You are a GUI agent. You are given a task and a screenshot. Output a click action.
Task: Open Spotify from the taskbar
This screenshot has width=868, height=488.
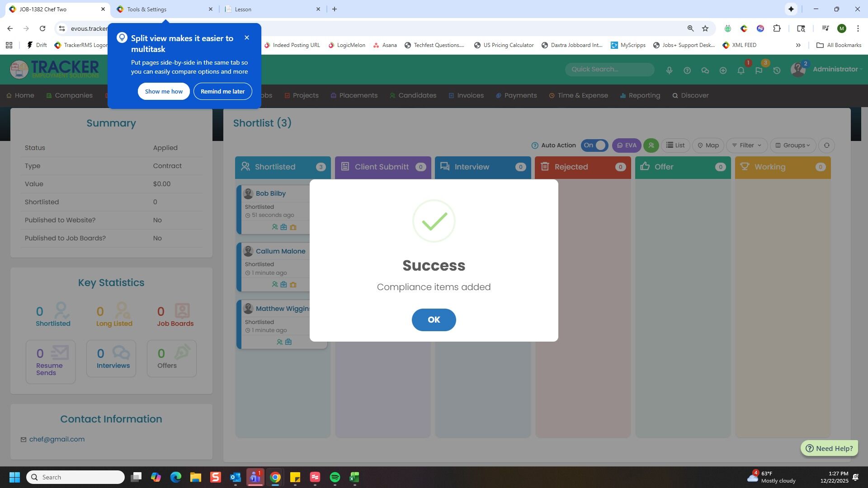pos(335,478)
